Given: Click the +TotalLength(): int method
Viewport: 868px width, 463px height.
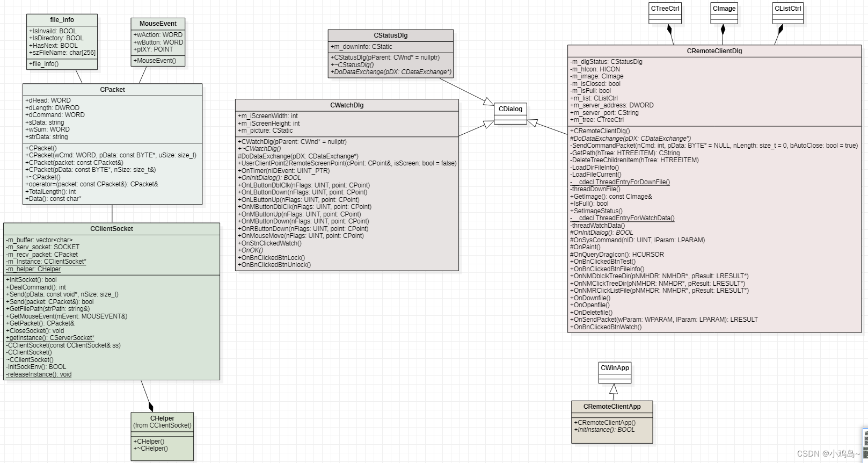Looking at the screenshot, I should point(50,192).
